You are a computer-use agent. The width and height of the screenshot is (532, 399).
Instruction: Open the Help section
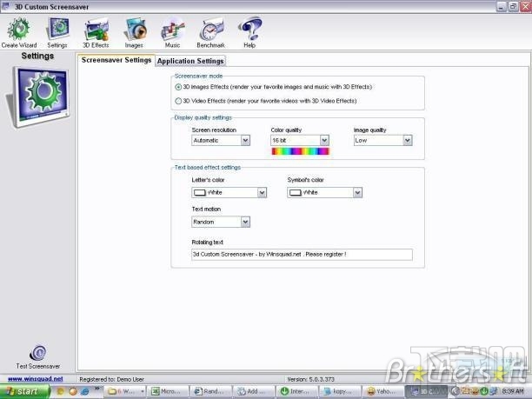point(249,32)
